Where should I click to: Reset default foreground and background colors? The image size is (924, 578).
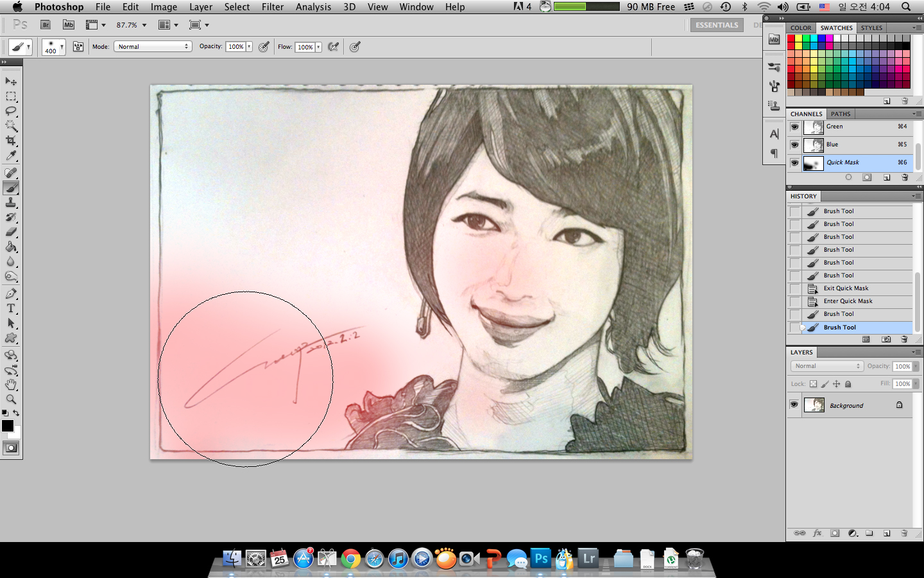[5, 413]
